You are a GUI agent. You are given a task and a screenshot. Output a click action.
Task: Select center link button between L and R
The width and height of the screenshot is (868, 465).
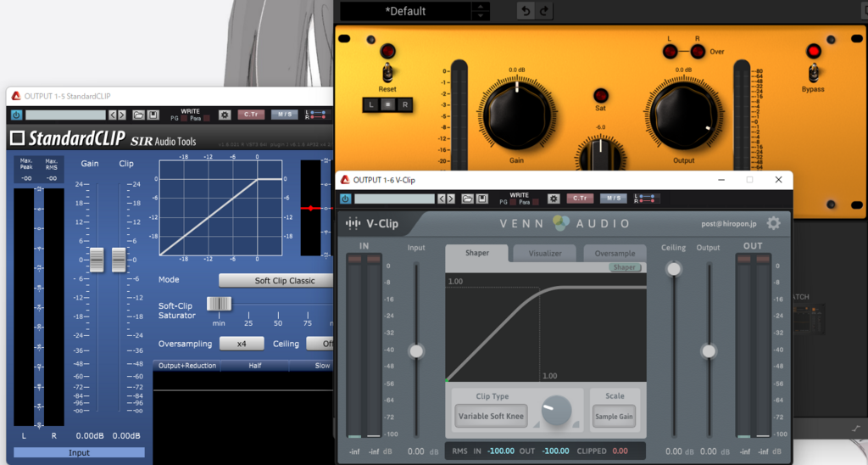pos(388,104)
